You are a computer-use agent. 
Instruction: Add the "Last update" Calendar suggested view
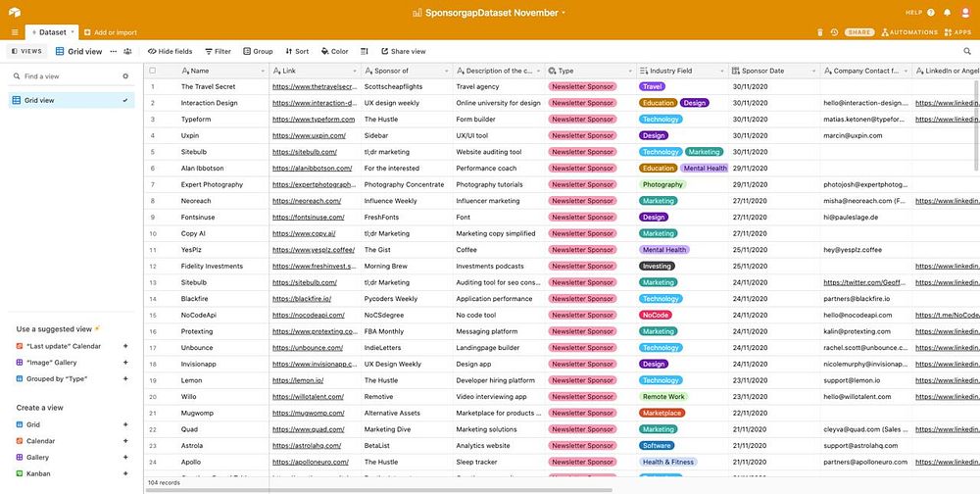125,346
